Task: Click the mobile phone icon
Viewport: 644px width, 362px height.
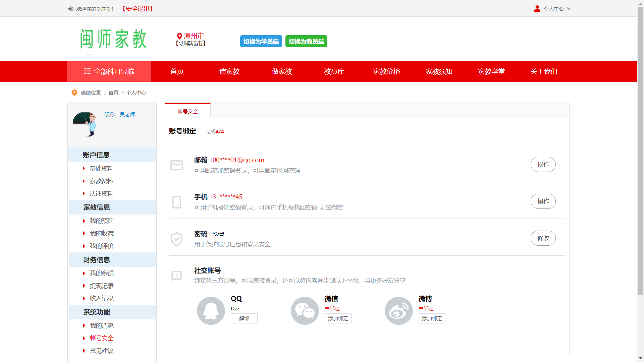Action: tap(176, 202)
